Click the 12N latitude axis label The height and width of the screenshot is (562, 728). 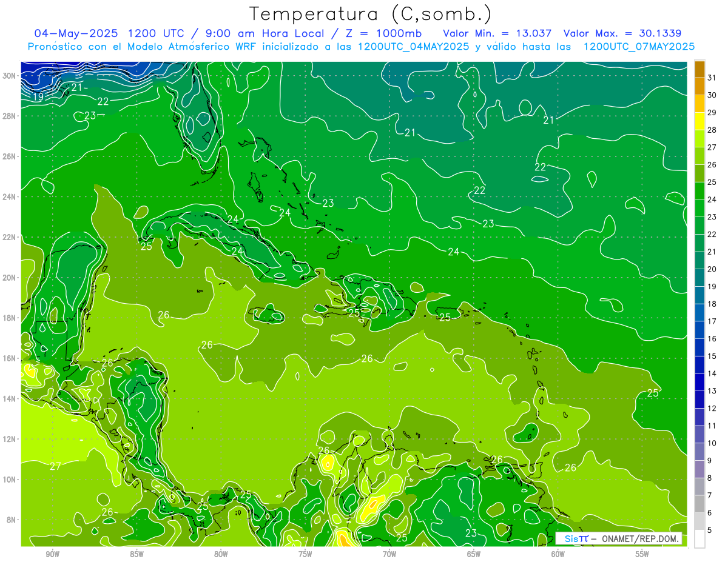point(10,439)
